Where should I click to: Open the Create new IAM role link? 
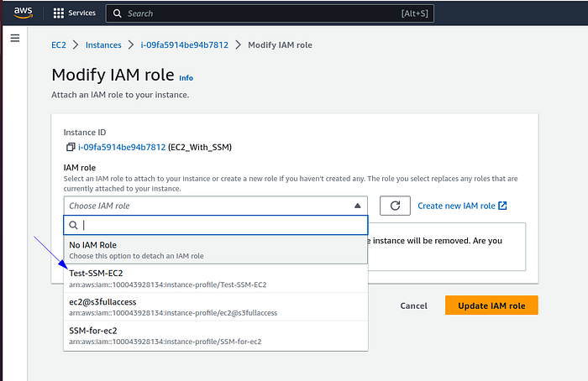462,206
